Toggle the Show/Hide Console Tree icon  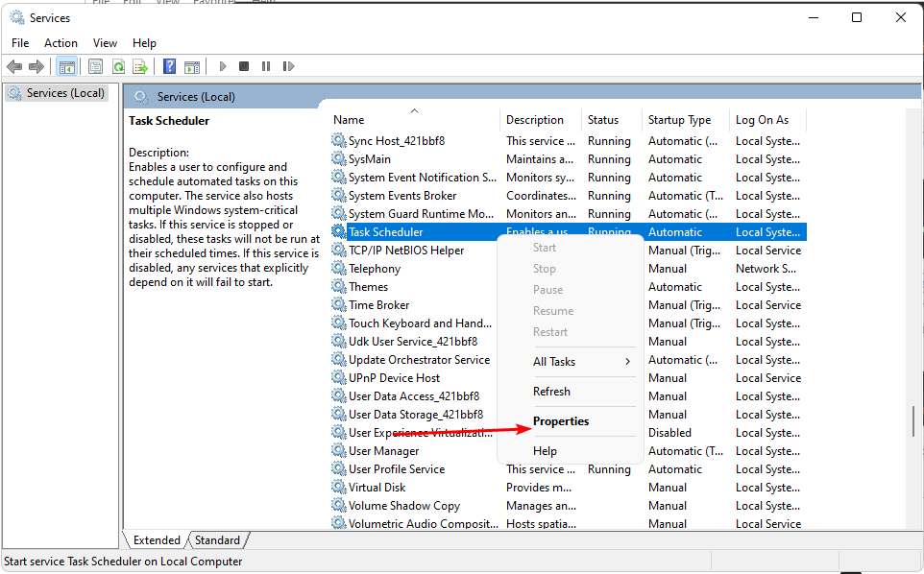(x=66, y=66)
